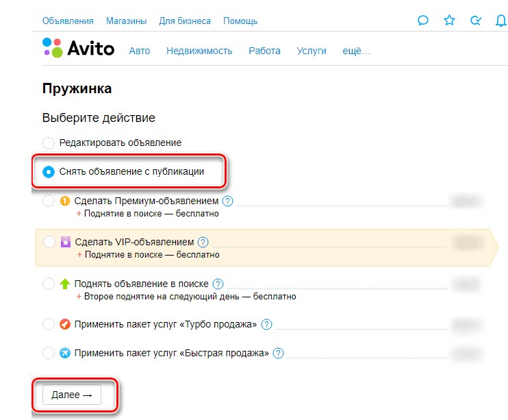The width and height of the screenshot is (508, 420).
Task: Click the blue airplane Быстрая продажа icon
Action: (65, 353)
